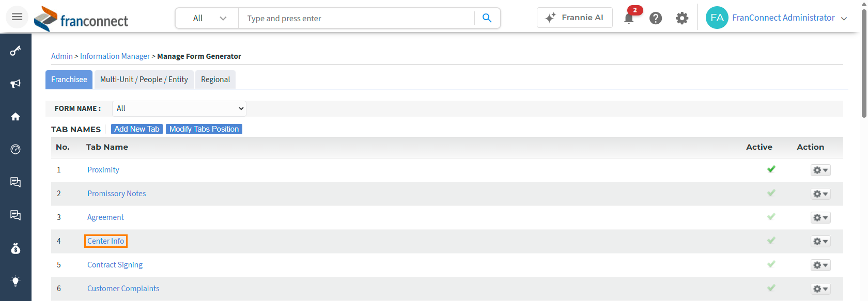Open action gear menu for Center Info
This screenshot has width=868, height=301.
pyautogui.click(x=820, y=241)
